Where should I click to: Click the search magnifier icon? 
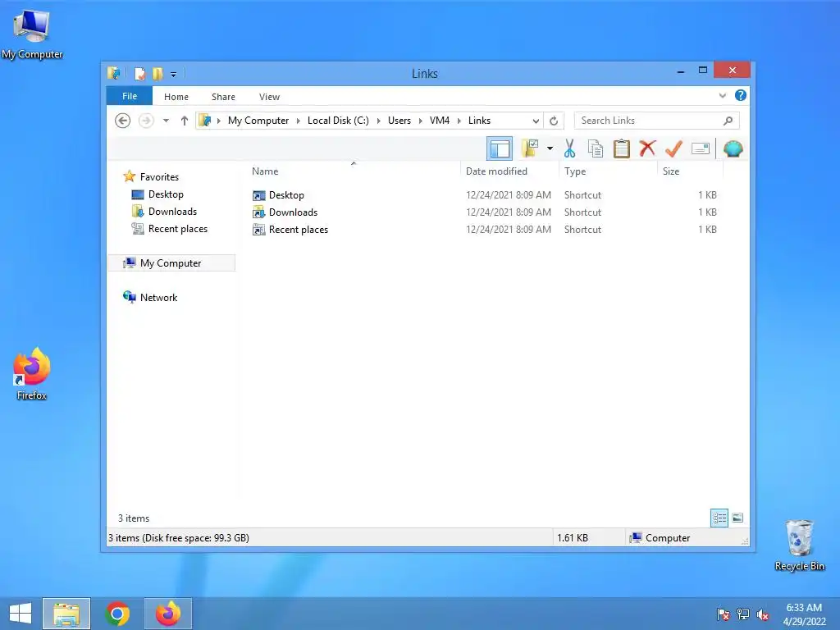728,121
